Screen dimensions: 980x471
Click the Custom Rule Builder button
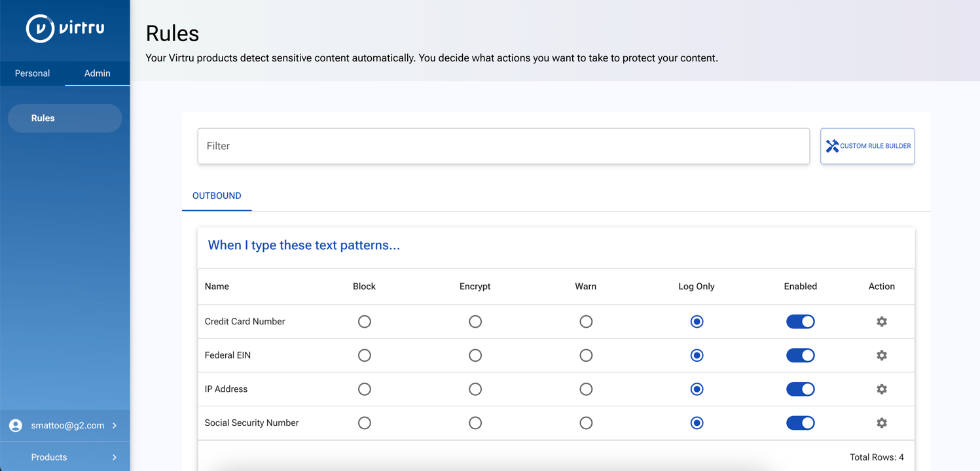(x=867, y=146)
